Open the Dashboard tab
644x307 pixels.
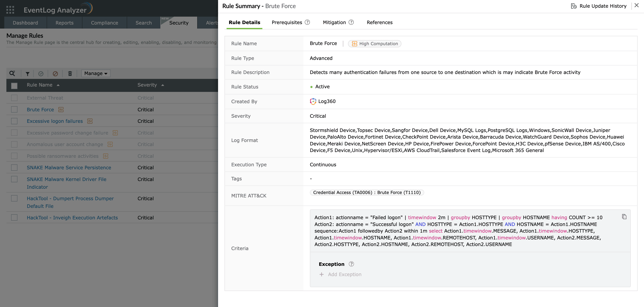click(25, 23)
